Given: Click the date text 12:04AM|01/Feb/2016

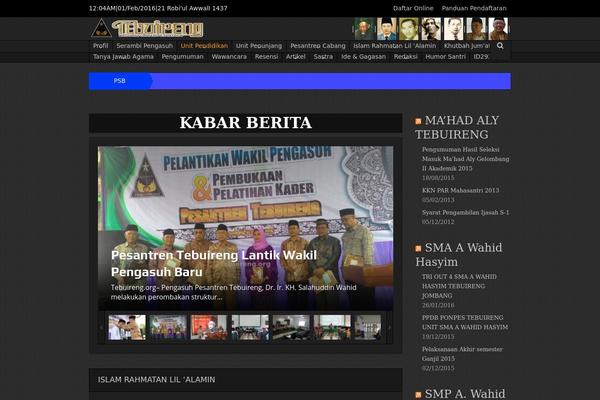Looking at the screenshot, I should [122, 8].
